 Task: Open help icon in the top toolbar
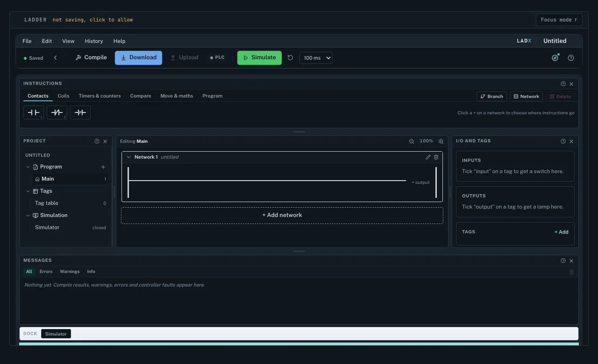click(571, 58)
